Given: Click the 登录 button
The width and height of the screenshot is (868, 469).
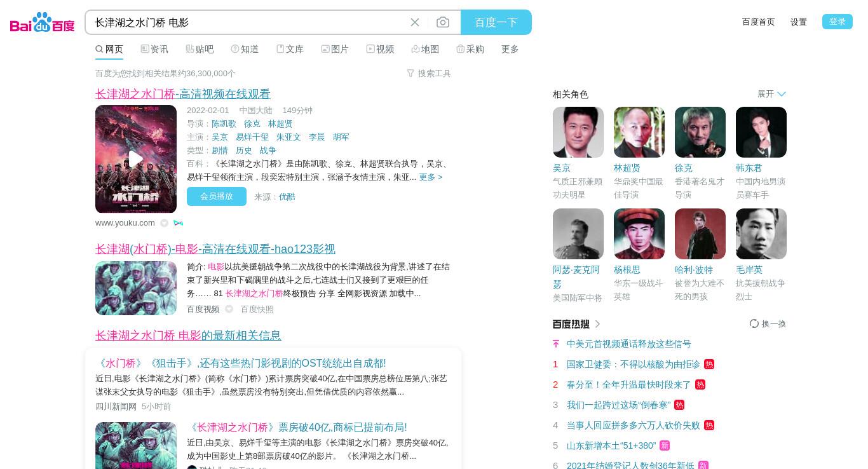Looking at the screenshot, I should pyautogui.click(x=837, y=22).
